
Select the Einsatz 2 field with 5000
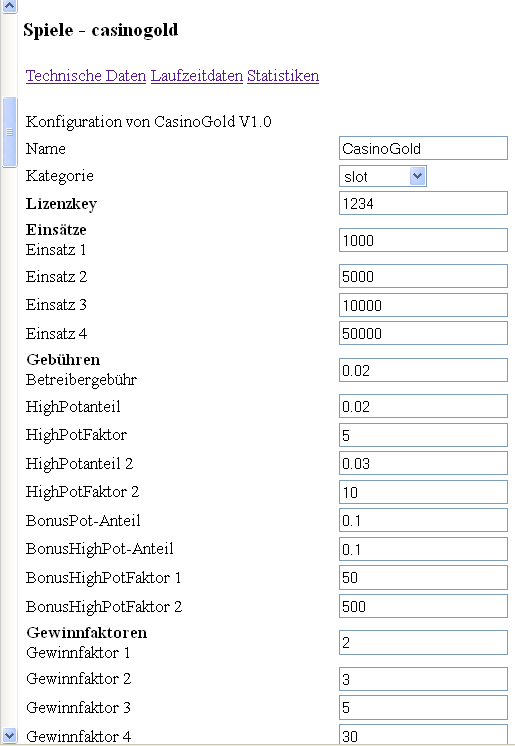423,276
